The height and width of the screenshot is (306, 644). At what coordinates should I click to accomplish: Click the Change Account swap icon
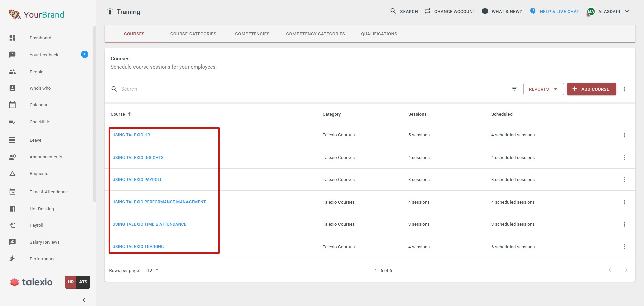click(x=427, y=11)
